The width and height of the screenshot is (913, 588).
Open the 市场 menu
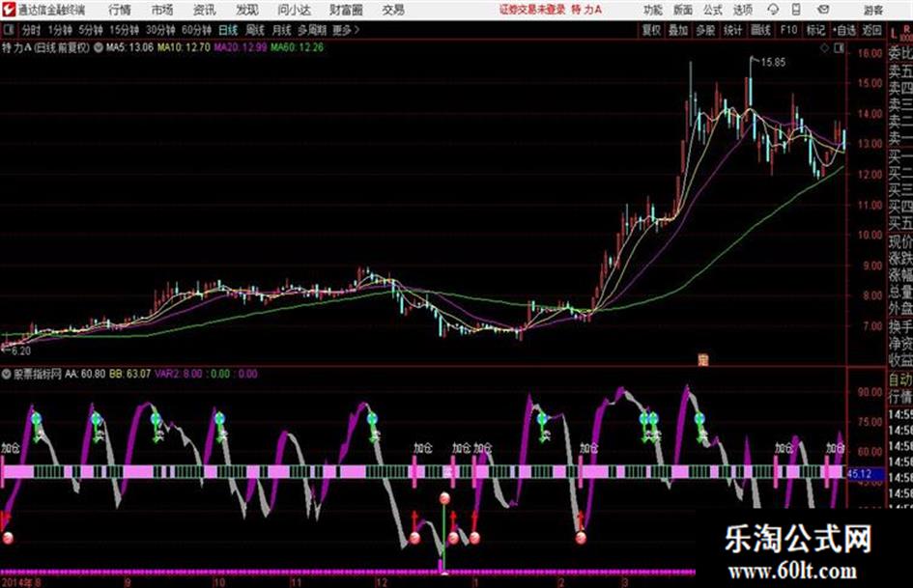click(162, 10)
